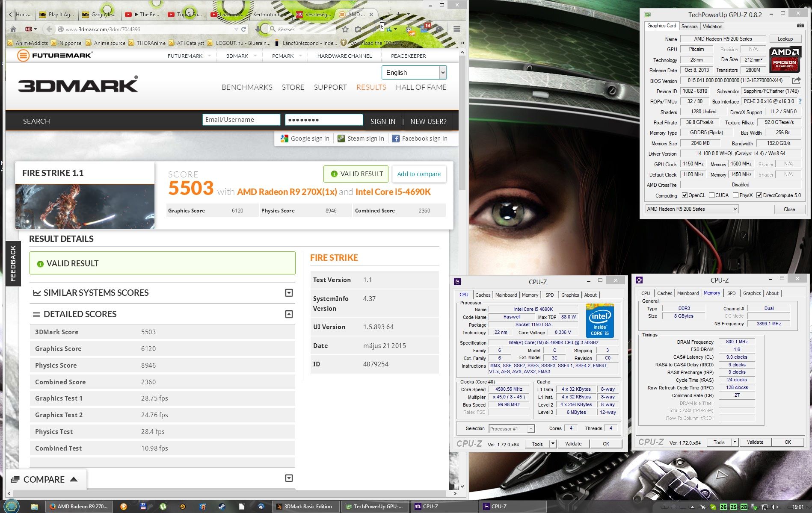Click Add to compare
This screenshot has width=812, height=513.
[419, 174]
